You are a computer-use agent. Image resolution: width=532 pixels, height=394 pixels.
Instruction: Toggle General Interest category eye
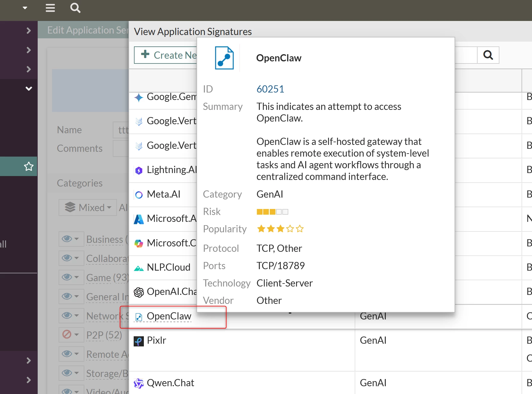[71, 296]
